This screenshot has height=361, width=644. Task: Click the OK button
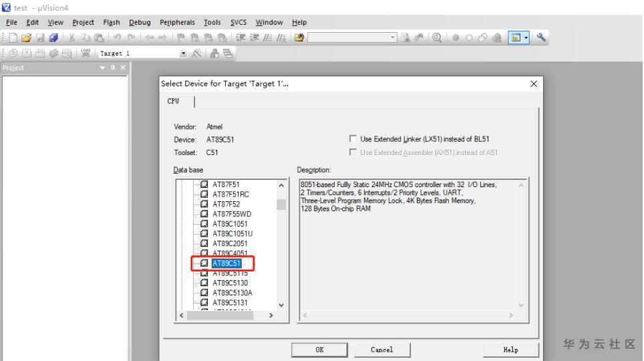click(319, 350)
